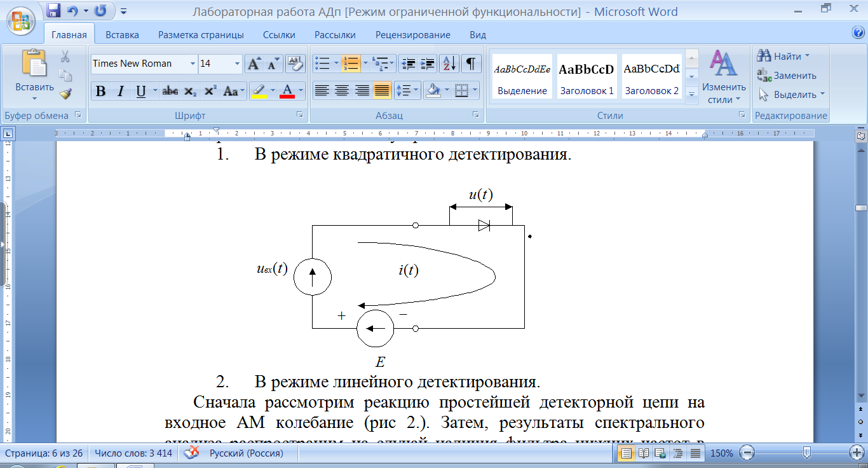868x468 pixels.
Task: Switch to the Вставка tab
Action: click(x=122, y=35)
